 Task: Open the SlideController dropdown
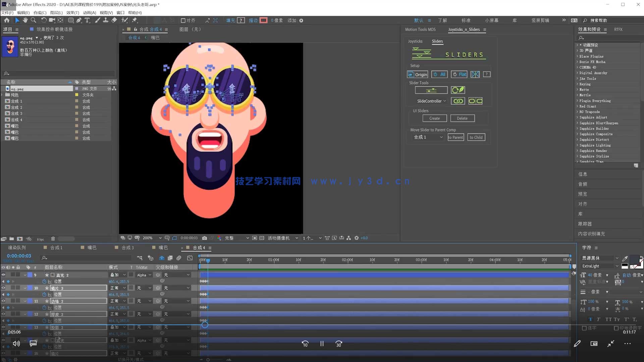click(x=431, y=101)
